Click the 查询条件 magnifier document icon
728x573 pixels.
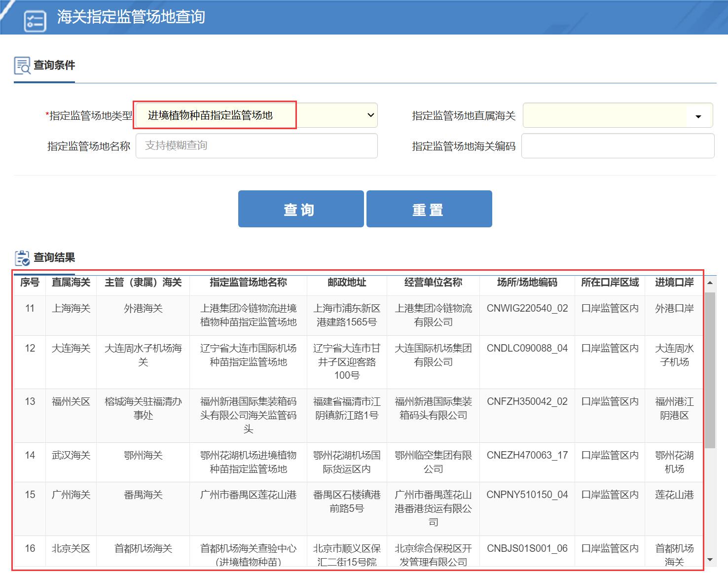point(22,66)
